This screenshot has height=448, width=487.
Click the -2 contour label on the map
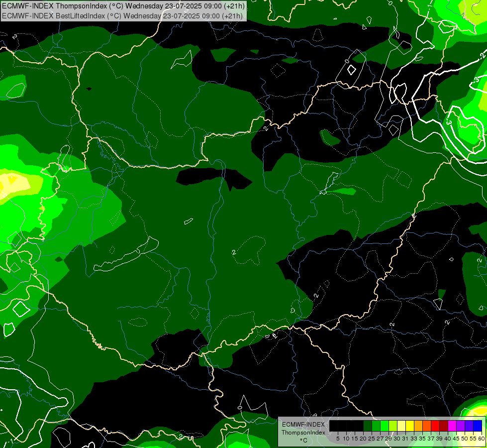[483, 56]
